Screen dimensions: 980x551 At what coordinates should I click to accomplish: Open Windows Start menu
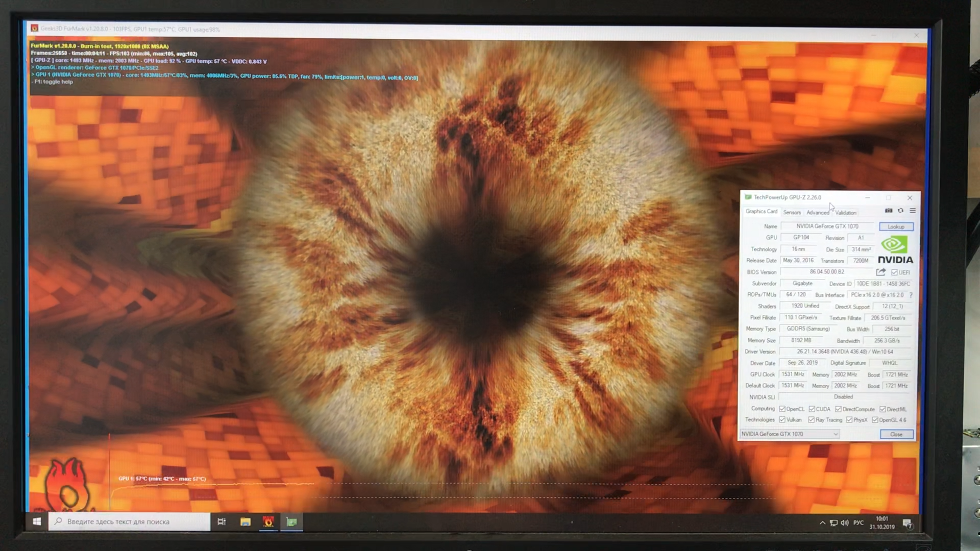click(37, 521)
